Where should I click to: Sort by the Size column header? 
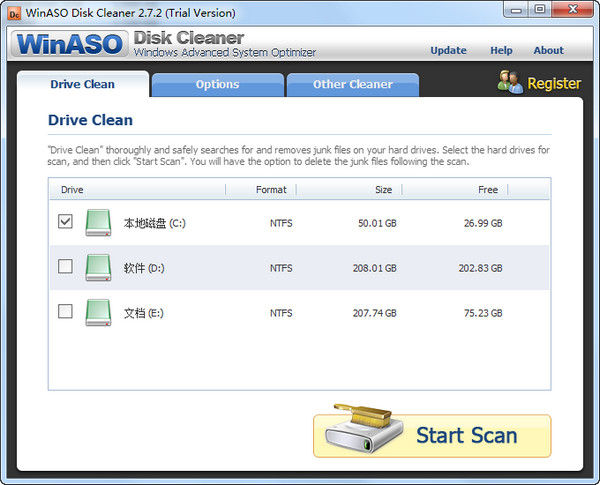(x=349, y=189)
